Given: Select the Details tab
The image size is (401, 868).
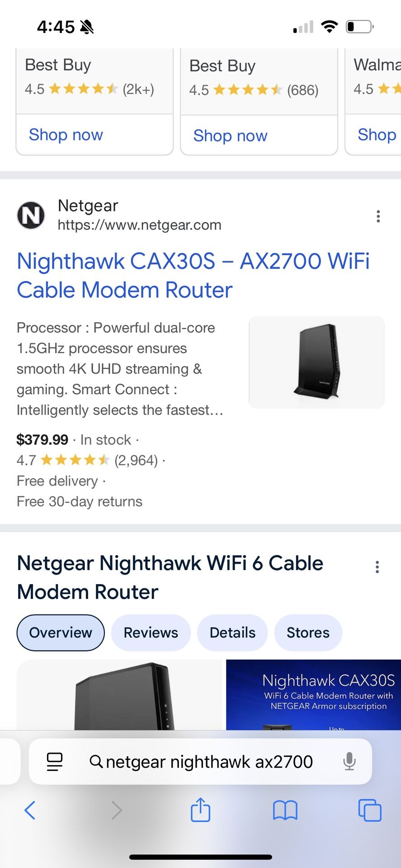Looking at the screenshot, I should tap(232, 632).
